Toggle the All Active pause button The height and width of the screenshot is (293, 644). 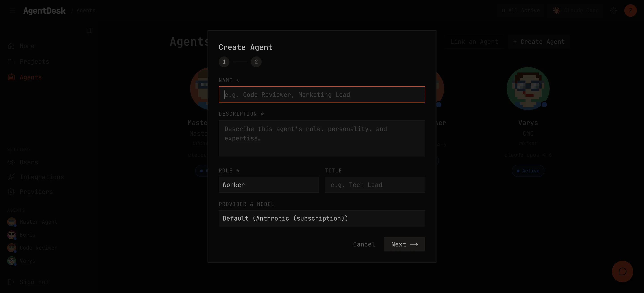tap(521, 11)
